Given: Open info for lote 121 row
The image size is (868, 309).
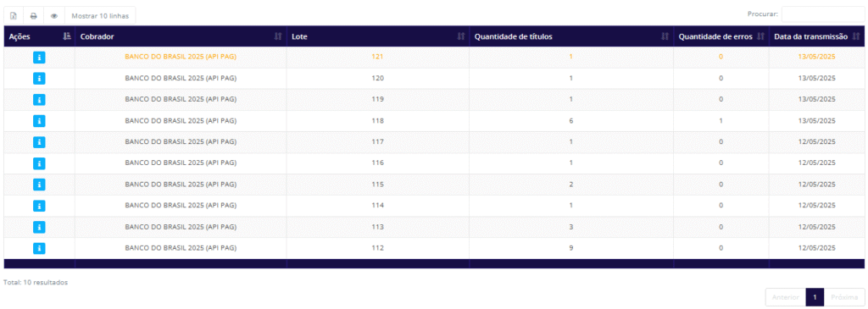Looking at the screenshot, I should click(39, 57).
